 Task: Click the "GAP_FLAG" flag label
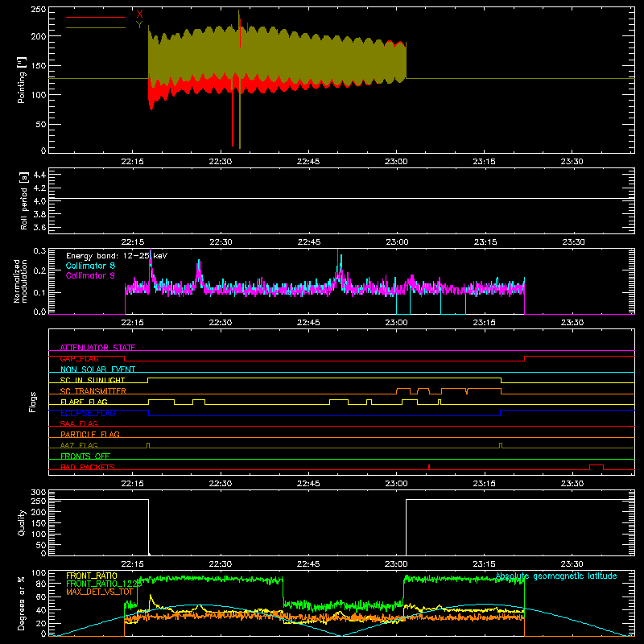click(79, 358)
